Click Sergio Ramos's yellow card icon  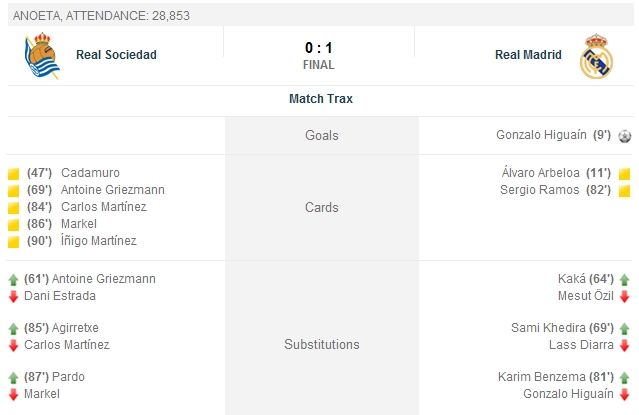click(x=624, y=190)
